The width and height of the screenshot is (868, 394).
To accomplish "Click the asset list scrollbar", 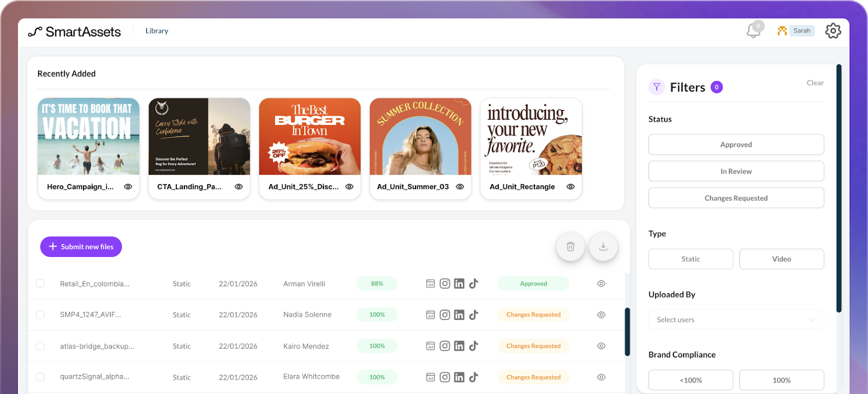I will pyautogui.click(x=627, y=332).
